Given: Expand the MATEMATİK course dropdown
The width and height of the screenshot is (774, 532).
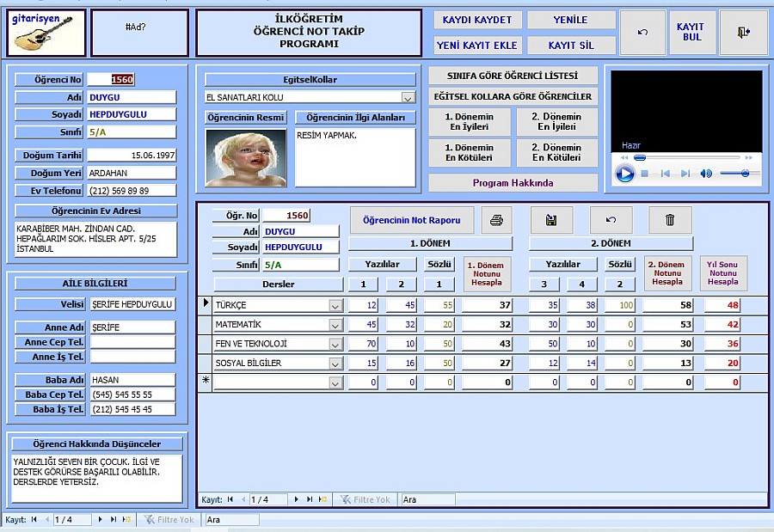Looking at the screenshot, I should [335, 325].
